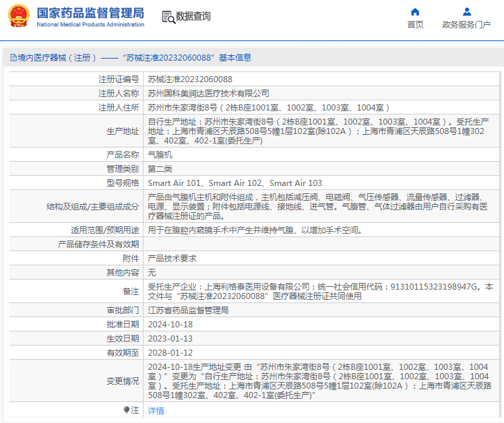Select the 自行生产地址 cell text
The width and height of the screenshot is (504, 423).
(318, 131)
